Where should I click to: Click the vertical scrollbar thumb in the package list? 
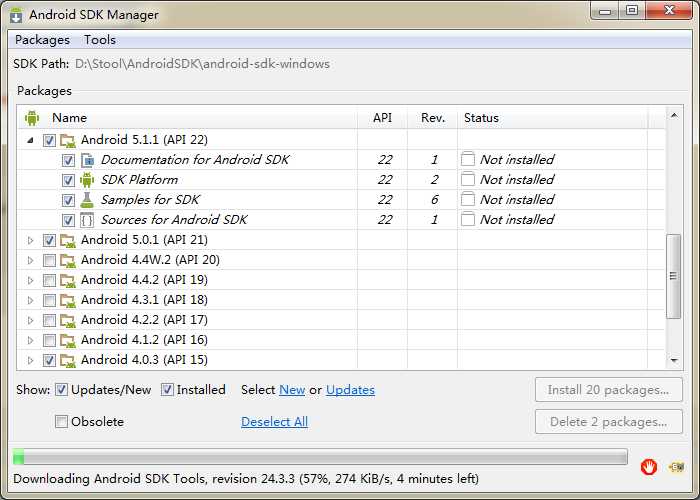[673, 276]
